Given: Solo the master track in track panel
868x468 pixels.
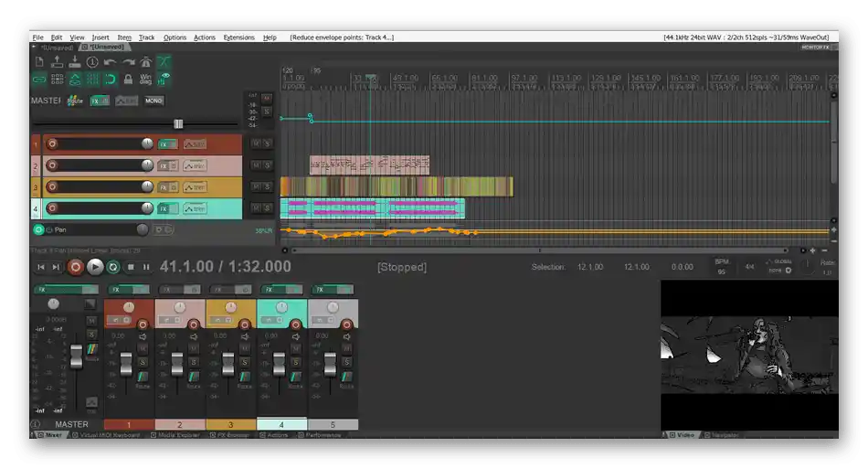Looking at the screenshot, I should pyautogui.click(x=266, y=112).
